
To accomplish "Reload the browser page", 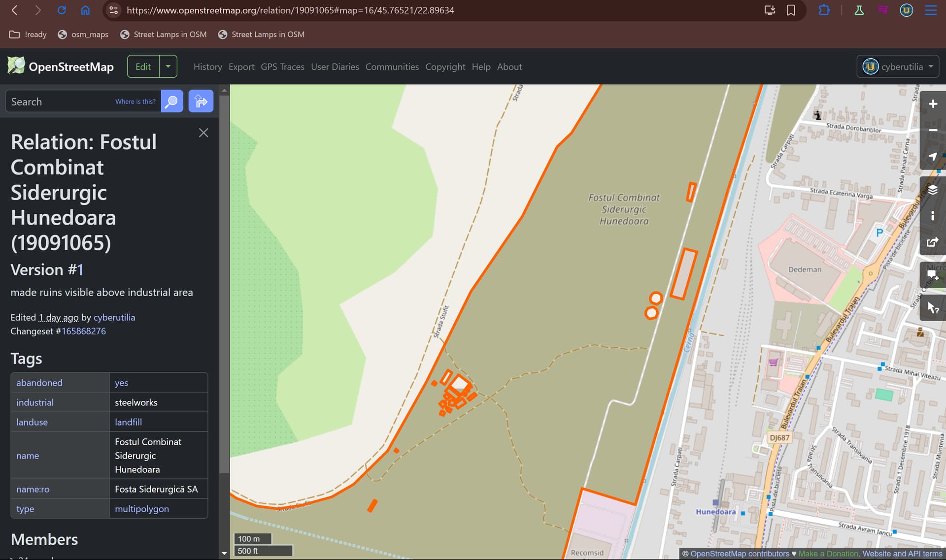I will click(x=62, y=10).
